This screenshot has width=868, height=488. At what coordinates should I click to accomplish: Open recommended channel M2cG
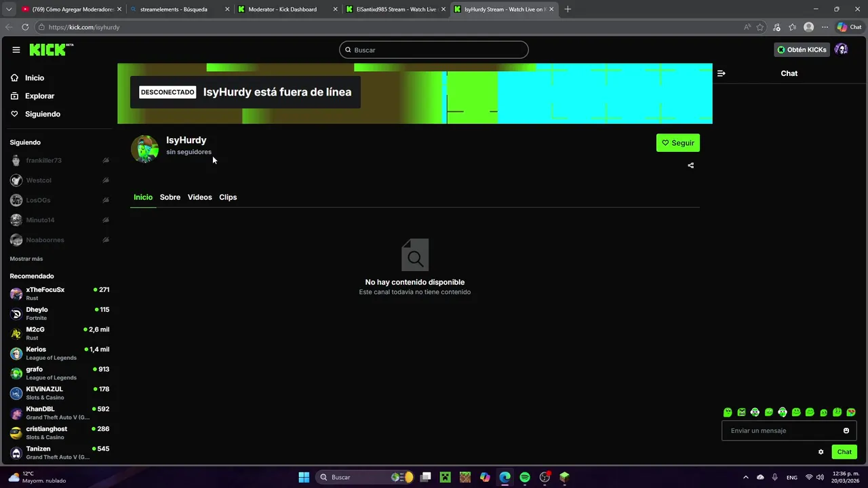click(60, 333)
